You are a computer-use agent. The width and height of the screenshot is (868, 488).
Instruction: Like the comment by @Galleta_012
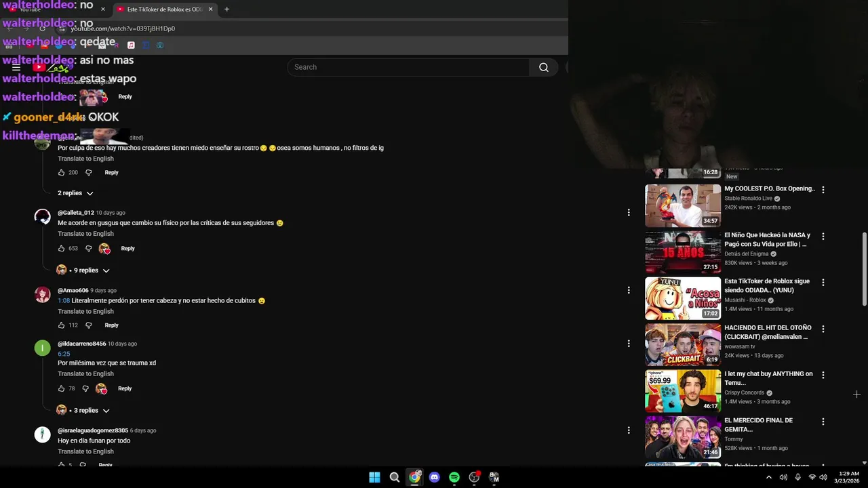tap(62, 249)
